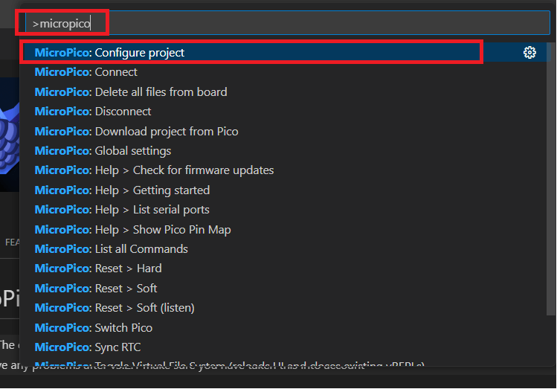This screenshot has height=392, width=557.
Task: Choose Reset > Soft (listen) command
Action: [x=115, y=308]
